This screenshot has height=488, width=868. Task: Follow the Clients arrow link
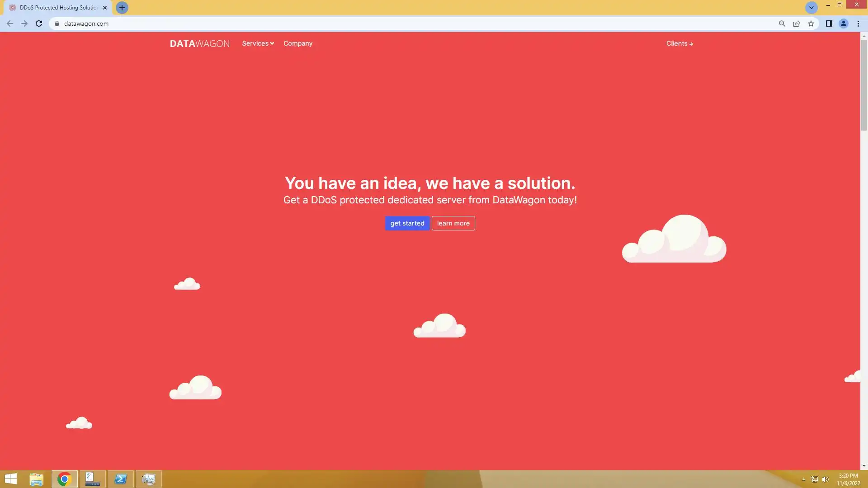[679, 43]
